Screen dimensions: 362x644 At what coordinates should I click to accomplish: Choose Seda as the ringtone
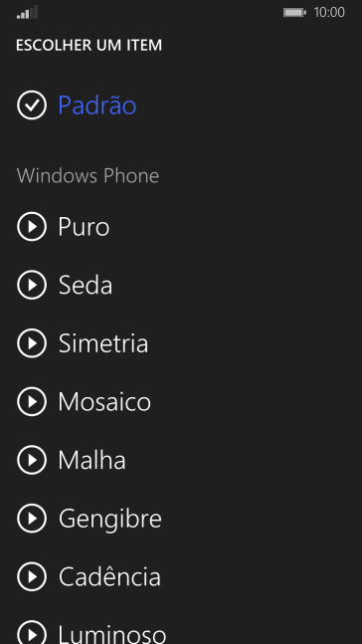tap(86, 285)
